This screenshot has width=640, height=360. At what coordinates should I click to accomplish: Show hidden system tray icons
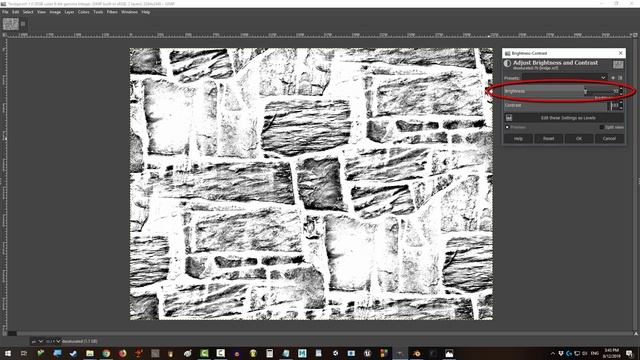click(553, 353)
